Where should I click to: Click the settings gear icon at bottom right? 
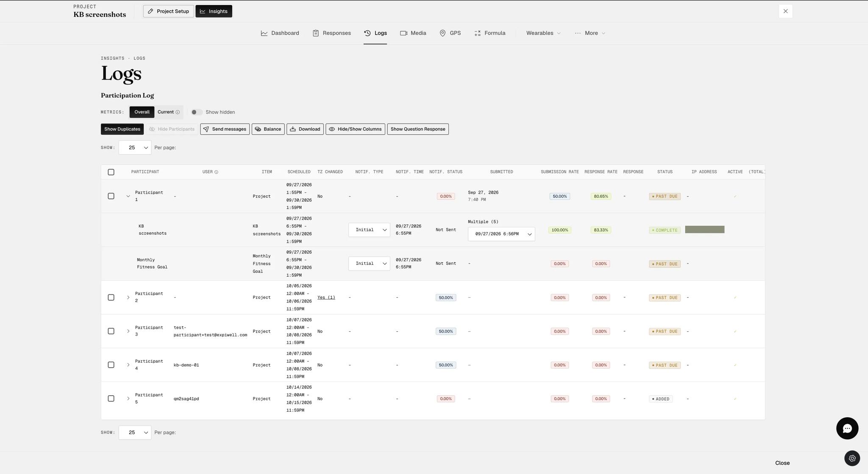pyautogui.click(x=852, y=458)
